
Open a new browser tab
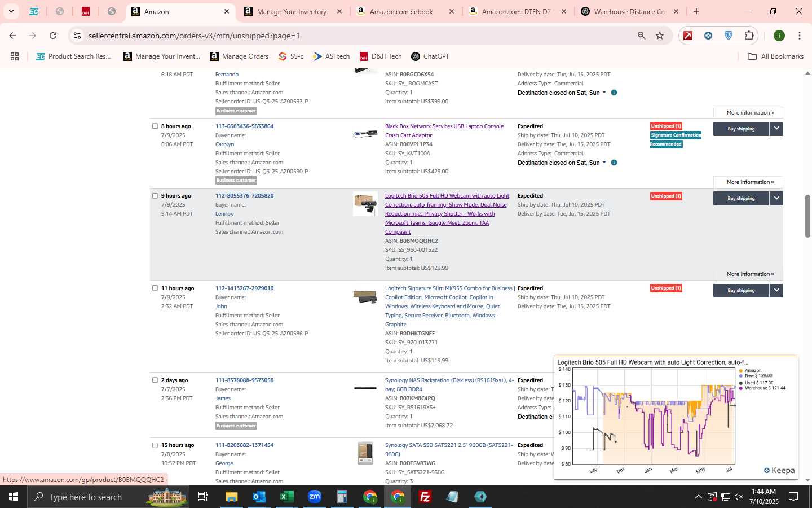click(x=696, y=11)
